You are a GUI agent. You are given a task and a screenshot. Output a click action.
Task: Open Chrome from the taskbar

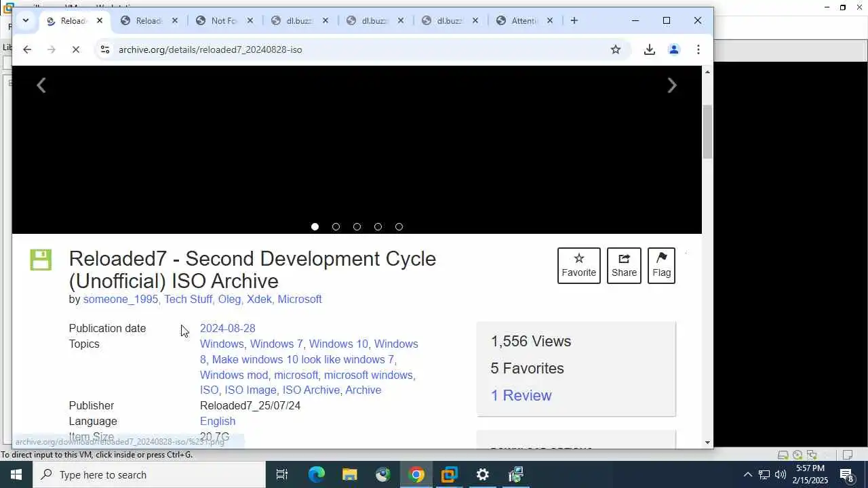pos(416,474)
